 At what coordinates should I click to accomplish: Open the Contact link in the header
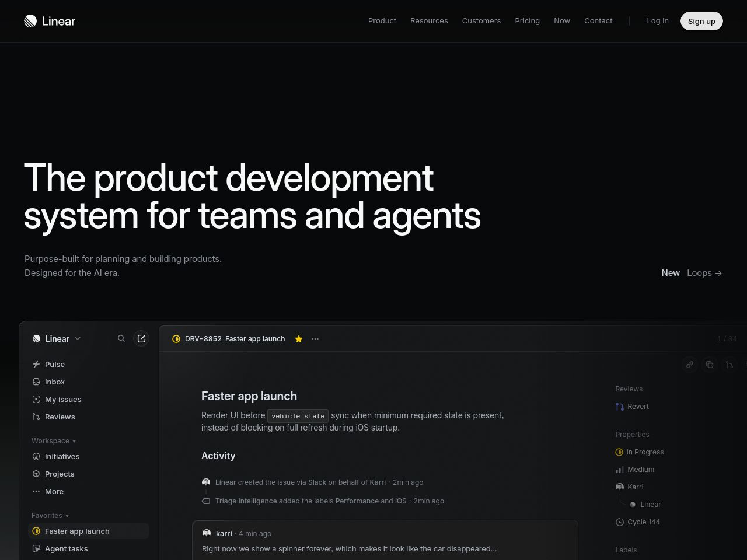pyautogui.click(x=598, y=21)
